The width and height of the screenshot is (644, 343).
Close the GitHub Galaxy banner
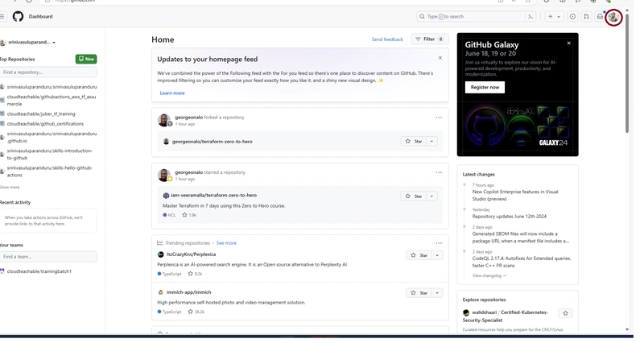click(x=570, y=41)
